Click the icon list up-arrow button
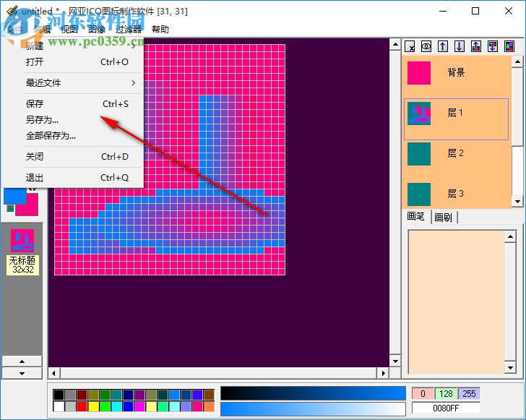The width and height of the screenshot is (526, 420). 22,361
